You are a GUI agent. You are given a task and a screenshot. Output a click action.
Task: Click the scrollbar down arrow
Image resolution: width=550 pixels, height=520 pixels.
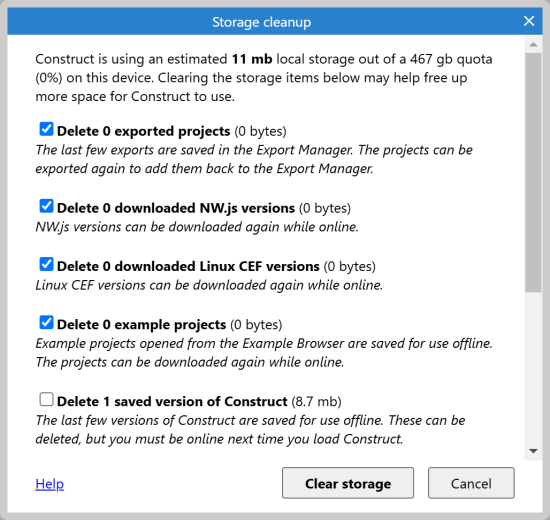click(x=533, y=451)
